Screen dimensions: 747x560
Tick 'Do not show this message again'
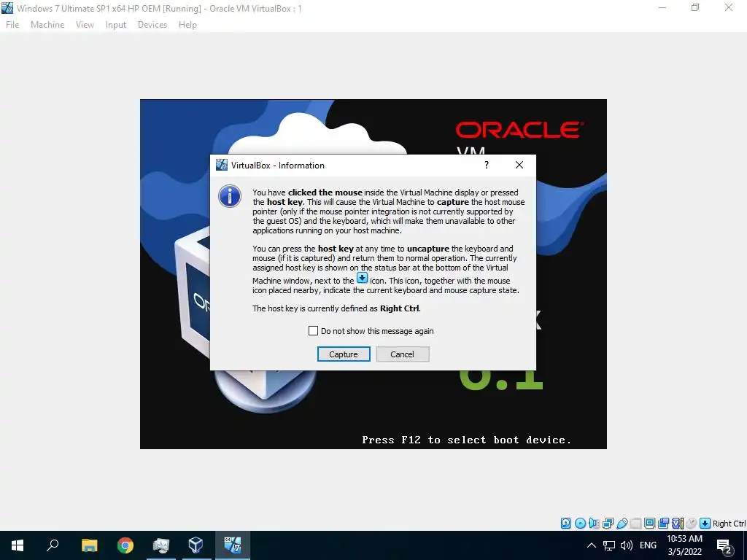[x=313, y=331]
